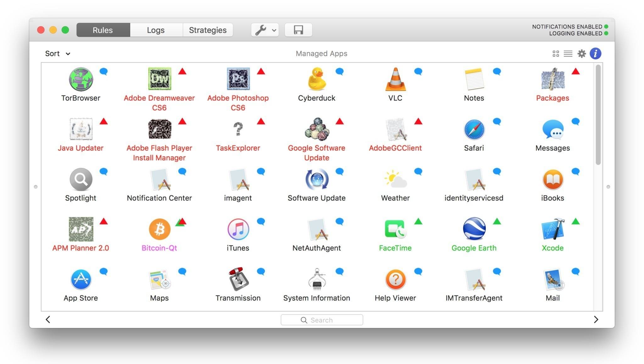
Task: Open the TorBrowser app rules
Action: coord(81,79)
